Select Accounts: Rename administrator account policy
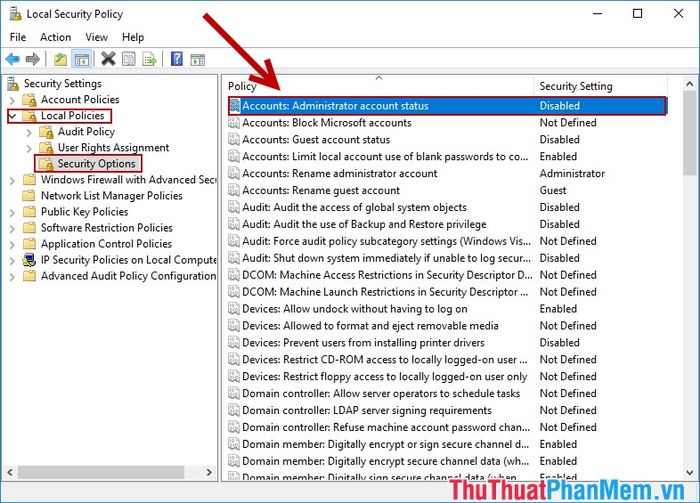This screenshot has height=503, width=700. tap(339, 174)
